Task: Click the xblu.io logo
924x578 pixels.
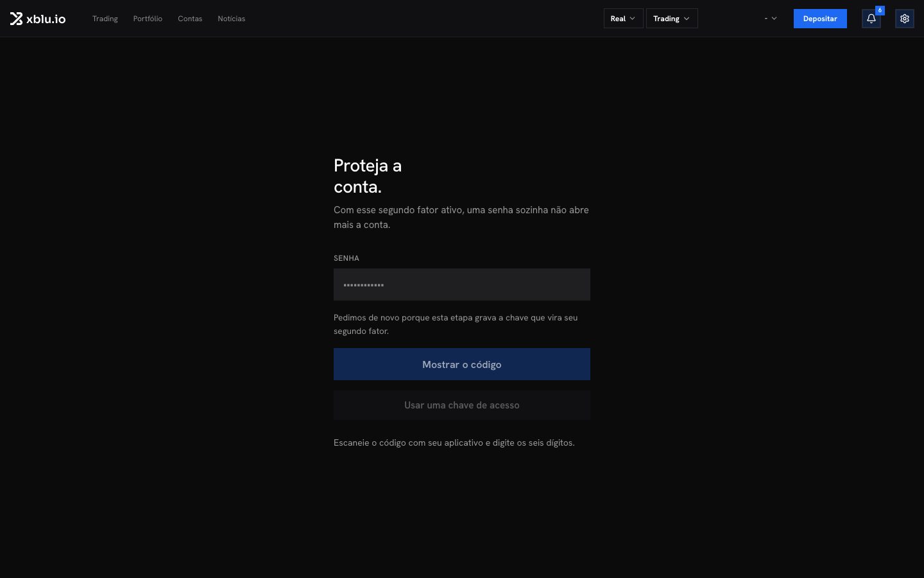Action: tap(38, 19)
